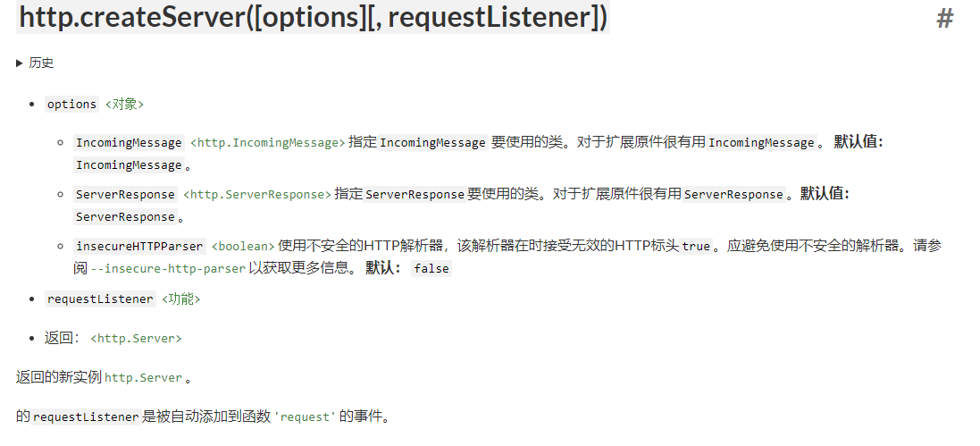Screen dimensions: 980x446
Task: Click the --insecure-http-parser link
Action: 168,268
